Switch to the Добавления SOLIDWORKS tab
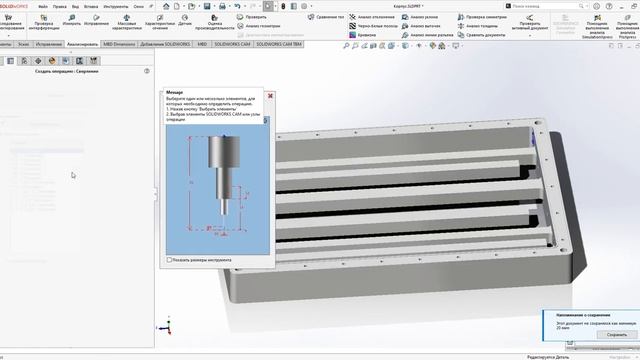The image size is (640, 360). click(165, 44)
